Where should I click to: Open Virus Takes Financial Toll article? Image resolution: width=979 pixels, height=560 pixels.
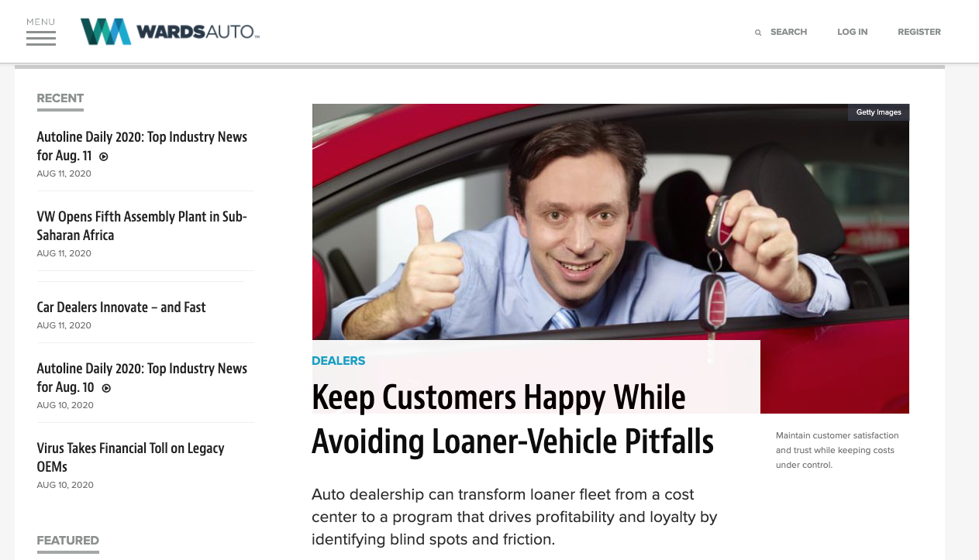click(130, 457)
